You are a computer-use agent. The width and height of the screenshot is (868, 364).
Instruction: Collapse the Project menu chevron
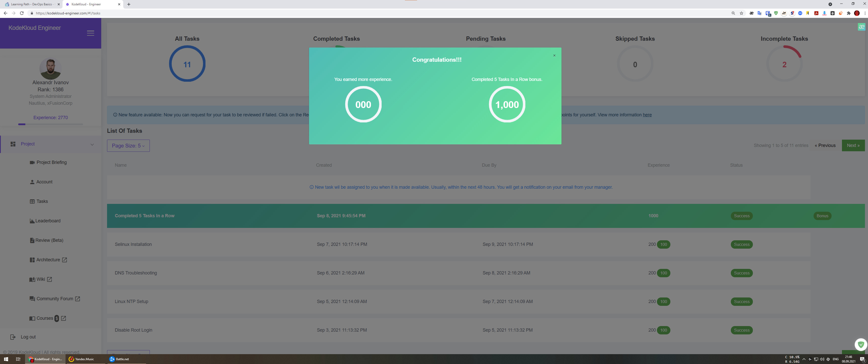(x=92, y=144)
